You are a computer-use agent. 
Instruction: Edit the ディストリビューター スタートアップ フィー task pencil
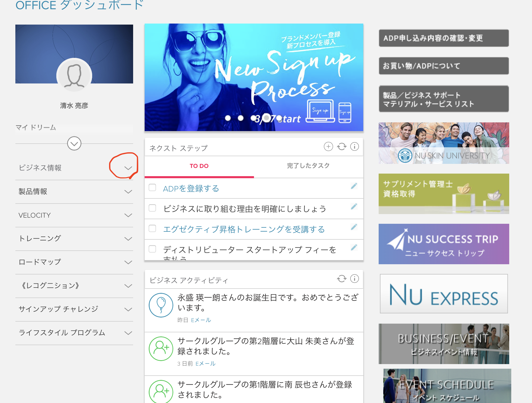click(354, 248)
